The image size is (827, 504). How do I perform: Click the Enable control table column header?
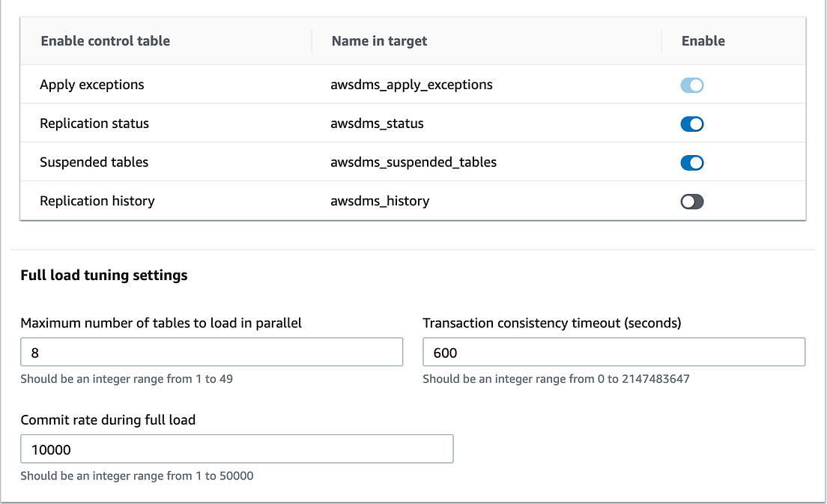(105, 41)
